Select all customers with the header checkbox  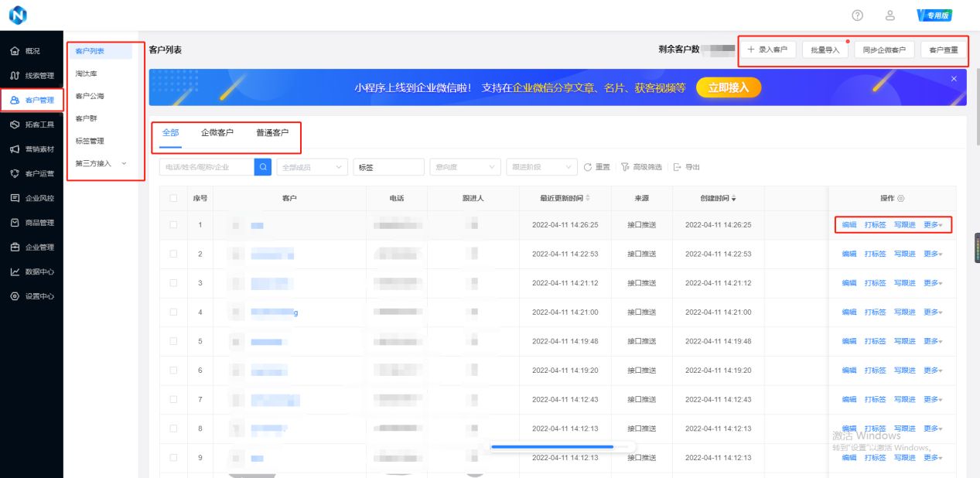click(172, 198)
